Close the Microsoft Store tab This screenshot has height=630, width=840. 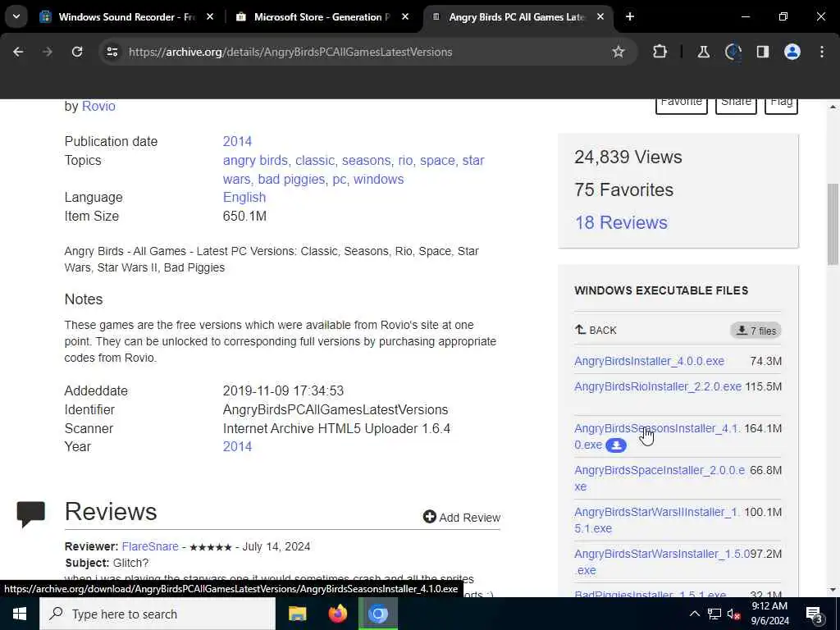tap(405, 17)
